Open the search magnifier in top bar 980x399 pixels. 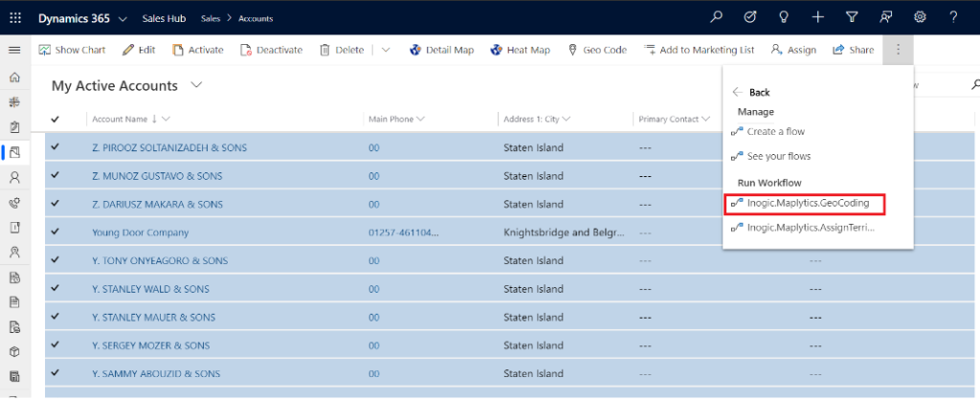tap(716, 17)
